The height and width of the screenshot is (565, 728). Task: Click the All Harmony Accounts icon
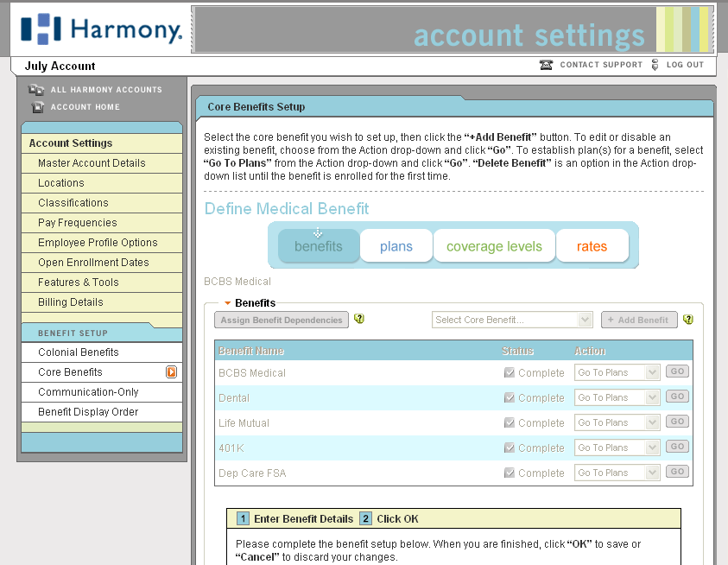[x=36, y=90]
